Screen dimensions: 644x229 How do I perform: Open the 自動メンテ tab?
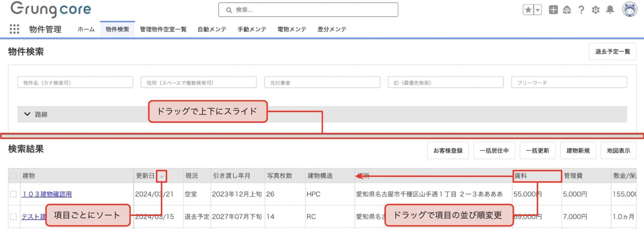[212, 29]
